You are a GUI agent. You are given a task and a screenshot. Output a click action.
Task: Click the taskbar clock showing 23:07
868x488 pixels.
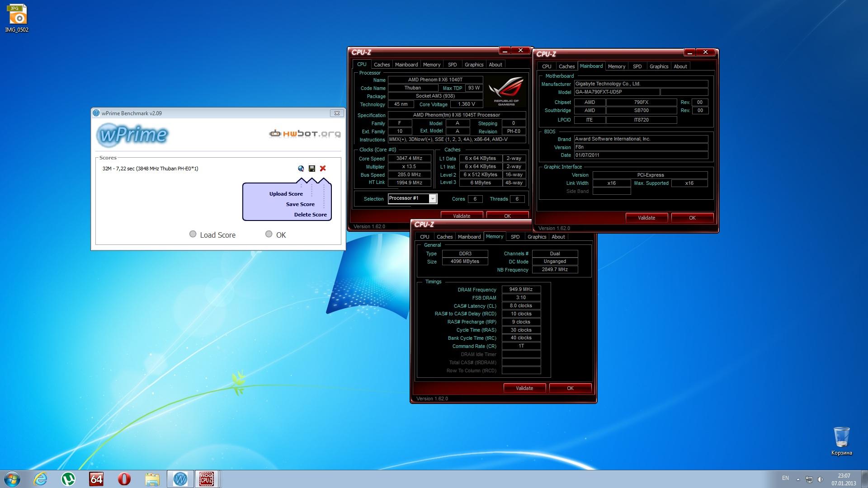(844, 479)
